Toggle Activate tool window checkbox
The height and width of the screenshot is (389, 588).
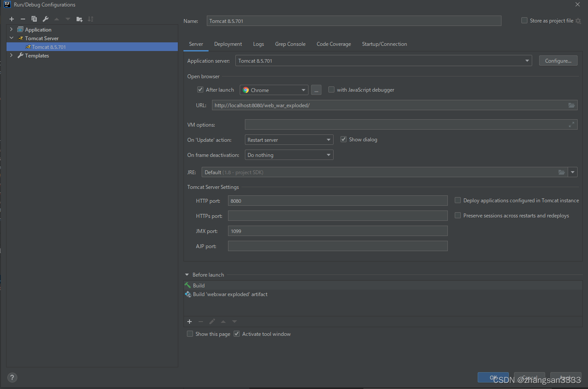pos(237,334)
